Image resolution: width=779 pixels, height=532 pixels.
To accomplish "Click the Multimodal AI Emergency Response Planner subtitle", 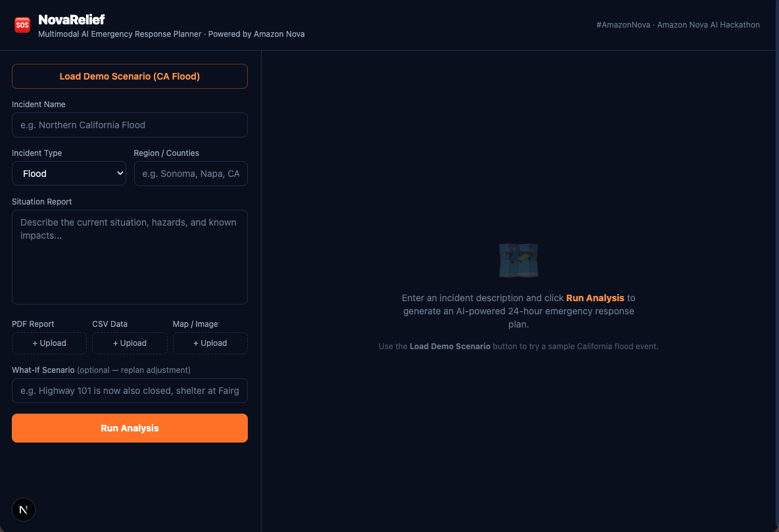I will point(172,34).
